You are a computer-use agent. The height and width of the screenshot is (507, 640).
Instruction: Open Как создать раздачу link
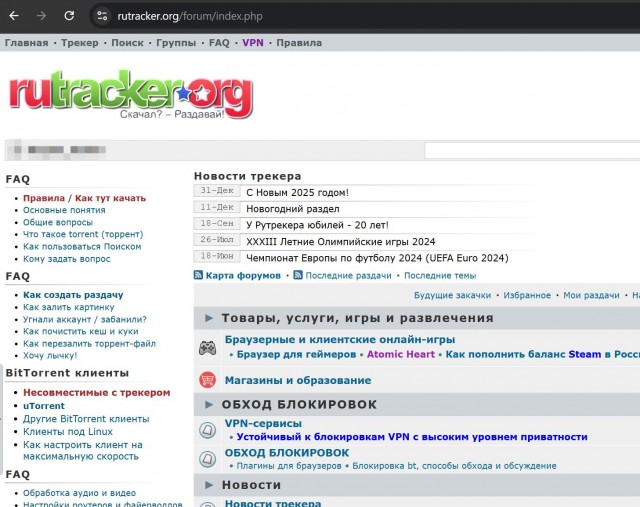click(73, 295)
